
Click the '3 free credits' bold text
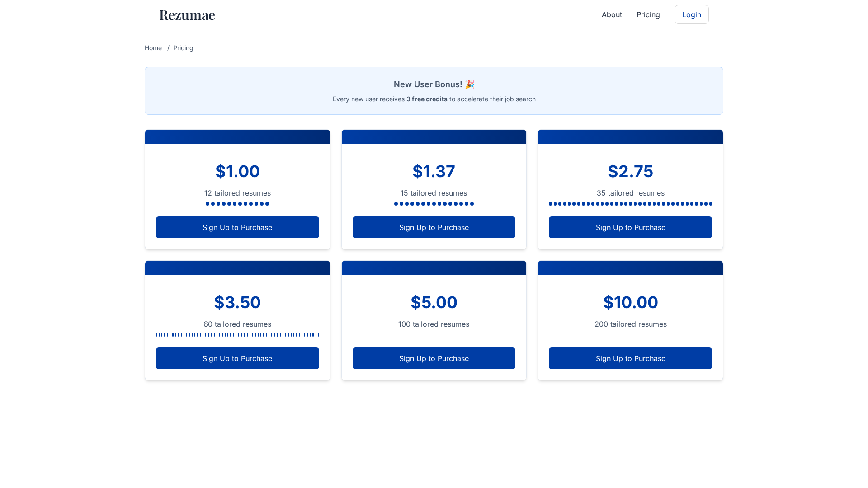[x=427, y=99]
